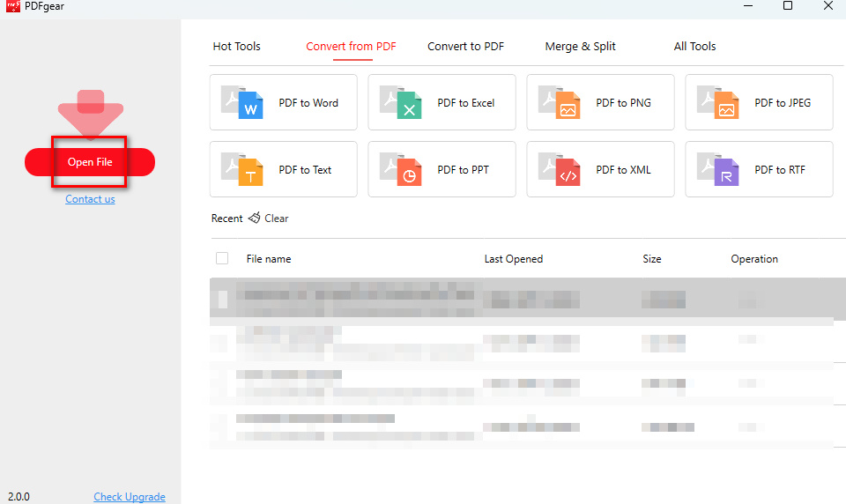The image size is (846, 504).
Task: Click the PDF to RTF icon
Action: (717, 169)
